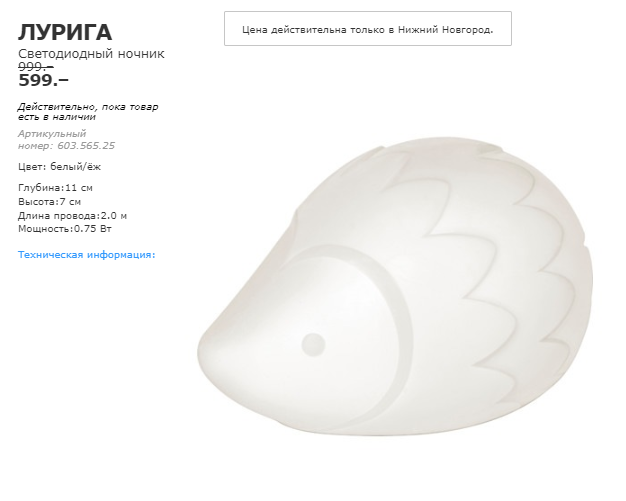Click the words есть в наличии
This screenshot has width=626, height=501.
pos(57,117)
